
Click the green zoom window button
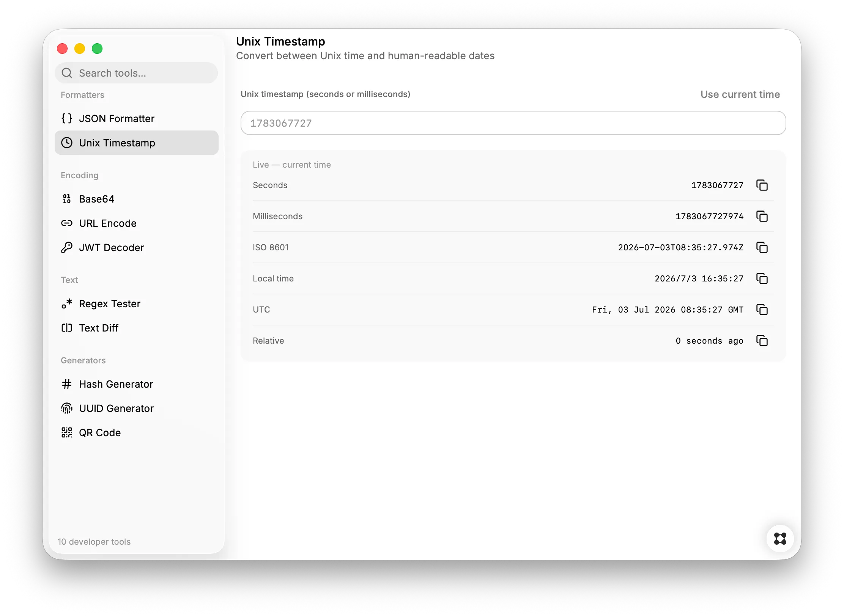[x=97, y=49]
